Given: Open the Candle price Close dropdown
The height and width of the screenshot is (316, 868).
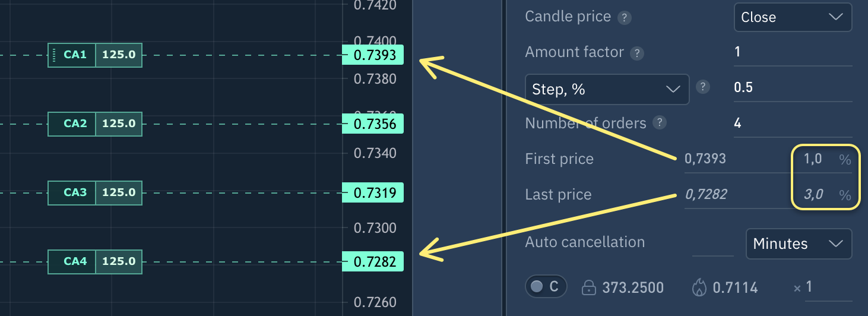Looking at the screenshot, I should pyautogui.click(x=793, y=17).
